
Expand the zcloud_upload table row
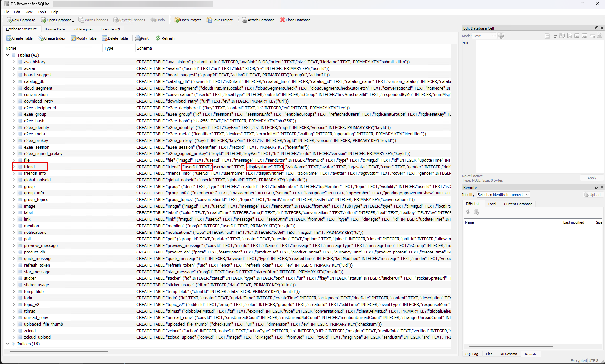(14, 337)
